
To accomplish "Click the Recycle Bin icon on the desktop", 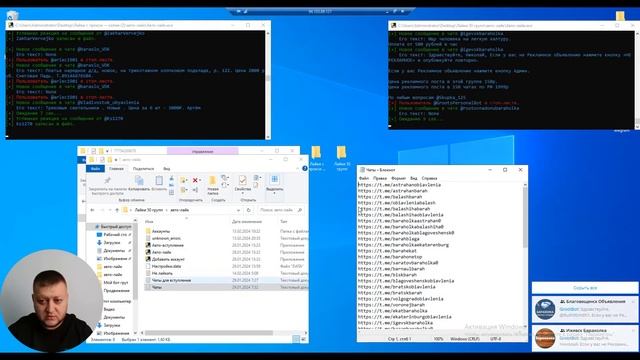I will 12,16.
